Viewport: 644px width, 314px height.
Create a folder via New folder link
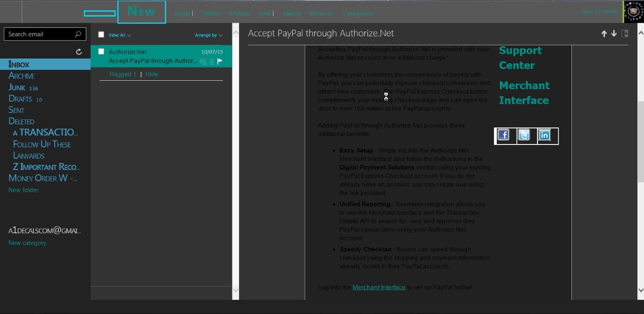click(24, 190)
